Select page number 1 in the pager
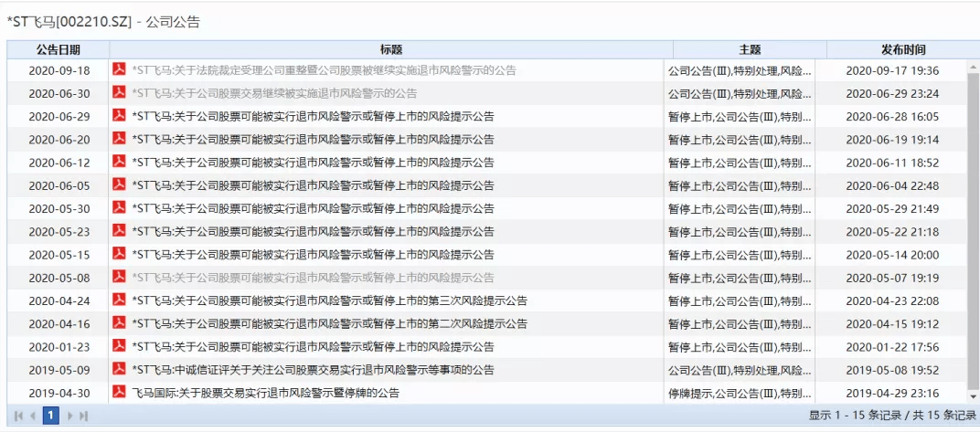Screen dimensions: 980x432 tap(50, 416)
